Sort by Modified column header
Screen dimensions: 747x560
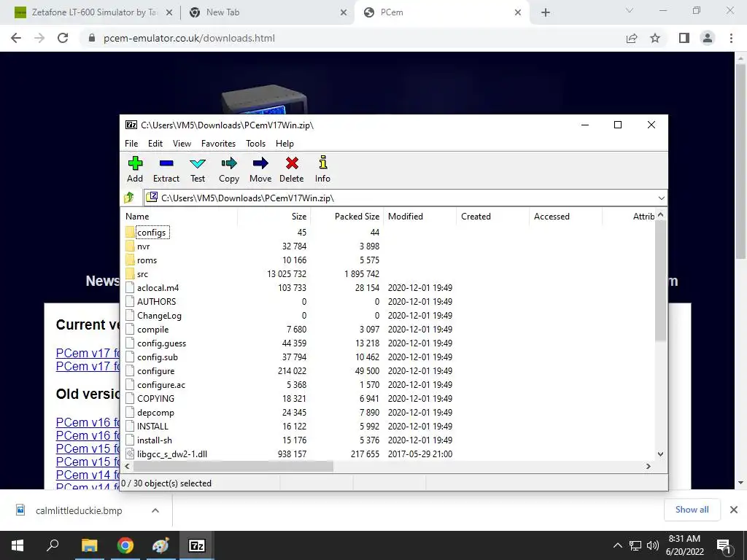coord(419,216)
